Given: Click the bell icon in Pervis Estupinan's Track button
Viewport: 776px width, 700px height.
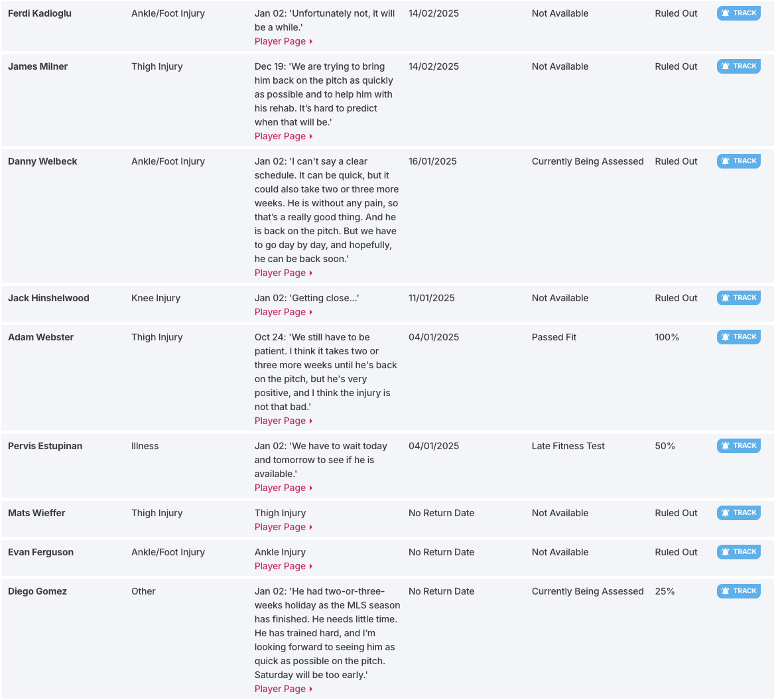Looking at the screenshot, I should (725, 446).
